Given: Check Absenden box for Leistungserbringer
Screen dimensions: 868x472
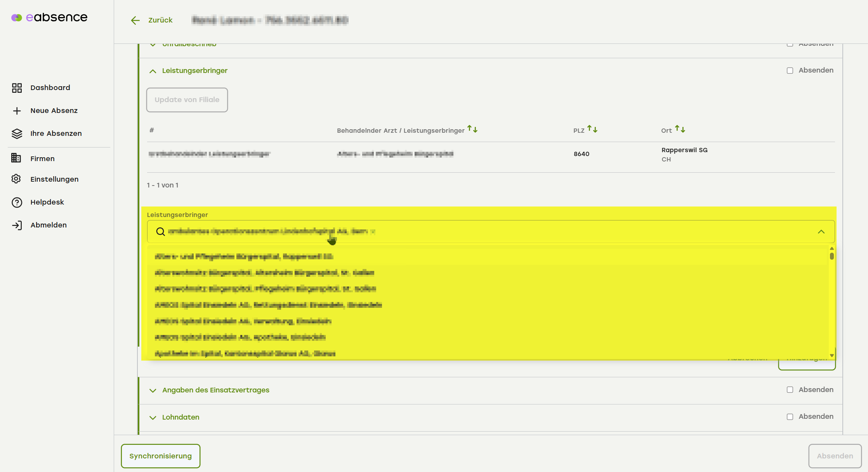Looking at the screenshot, I should point(790,71).
